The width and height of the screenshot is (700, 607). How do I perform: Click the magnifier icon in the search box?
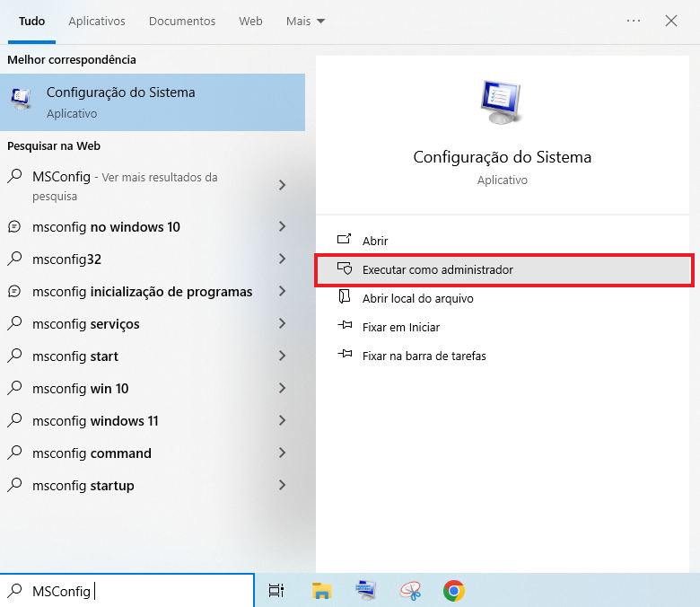point(14,590)
